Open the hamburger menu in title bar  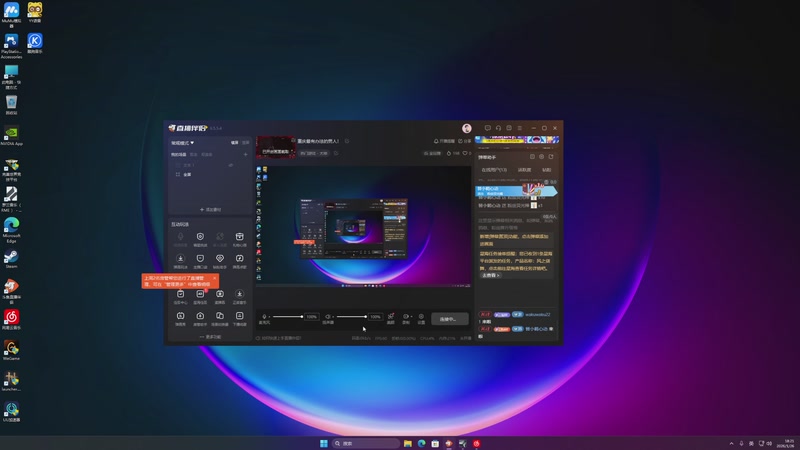(520, 128)
